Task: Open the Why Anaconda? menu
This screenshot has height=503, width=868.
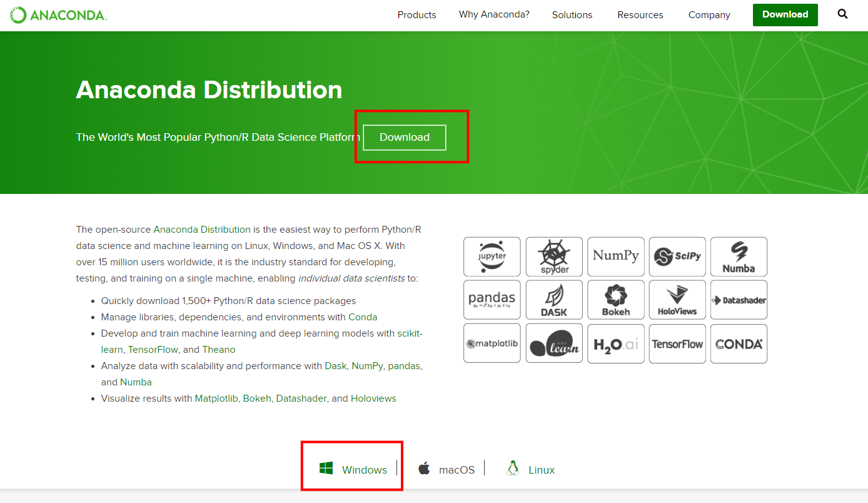Action: point(494,14)
